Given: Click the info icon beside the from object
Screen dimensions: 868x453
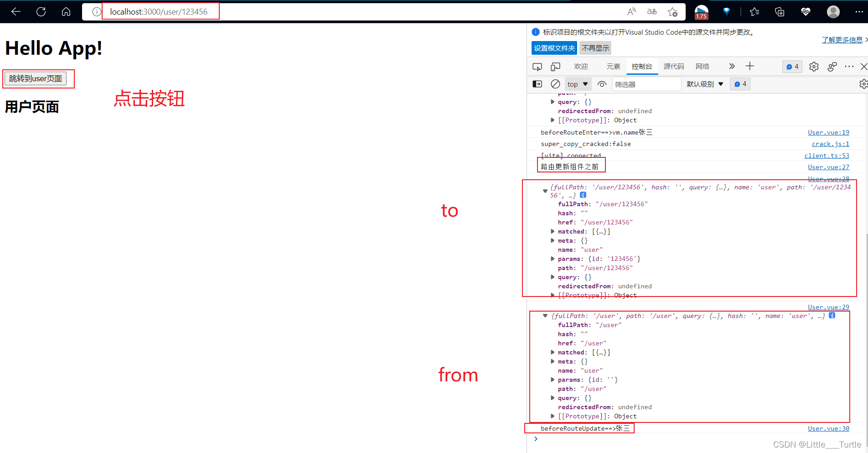Looking at the screenshot, I should [x=832, y=315].
